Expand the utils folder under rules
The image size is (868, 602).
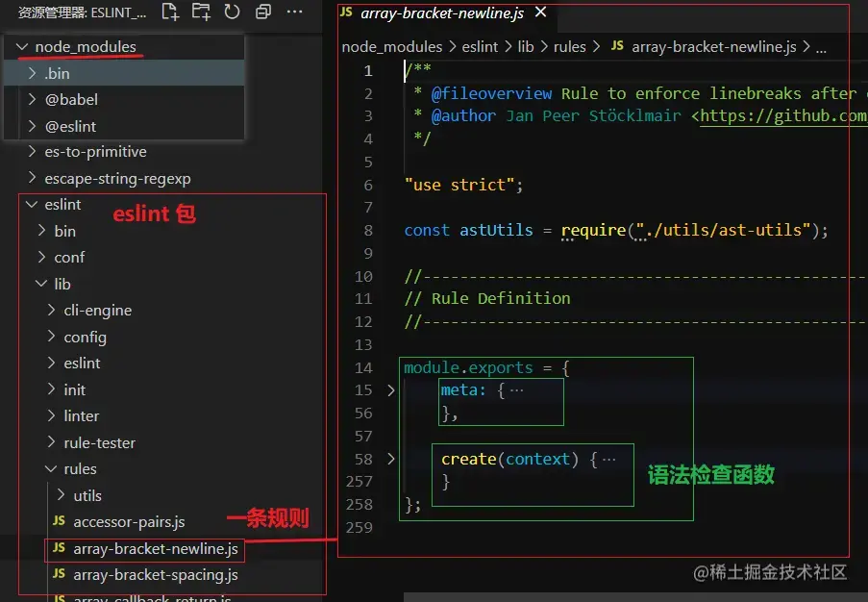[x=62, y=495]
